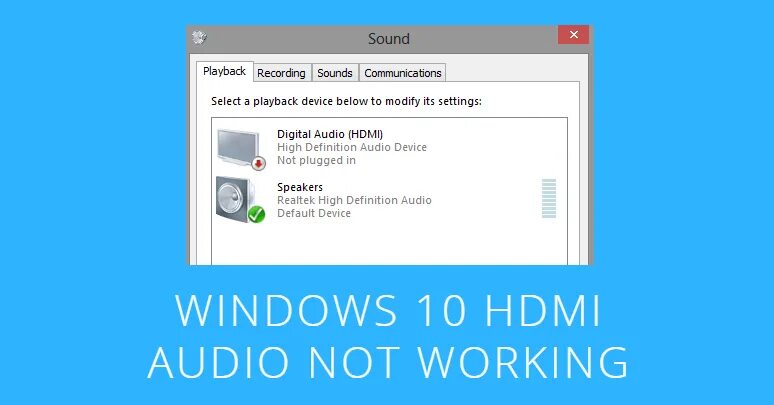Click 'High Definition Audio Device' description
The width and height of the screenshot is (774, 405).
tap(351, 147)
